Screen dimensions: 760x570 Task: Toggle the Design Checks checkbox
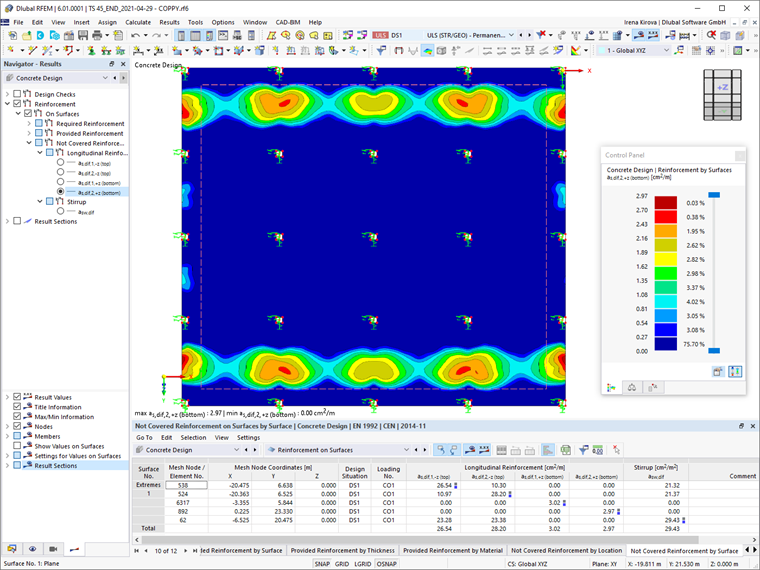coord(17,94)
